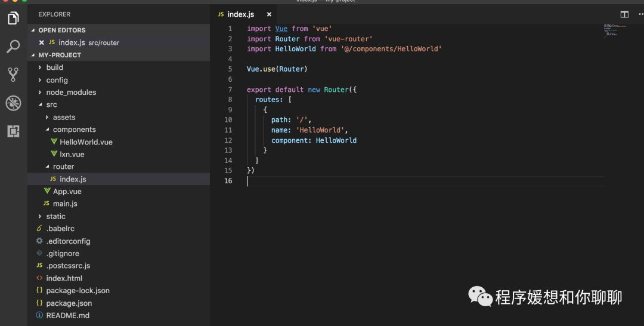Open the Debug view in activity bar
The image size is (644, 326).
click(13, 103)
